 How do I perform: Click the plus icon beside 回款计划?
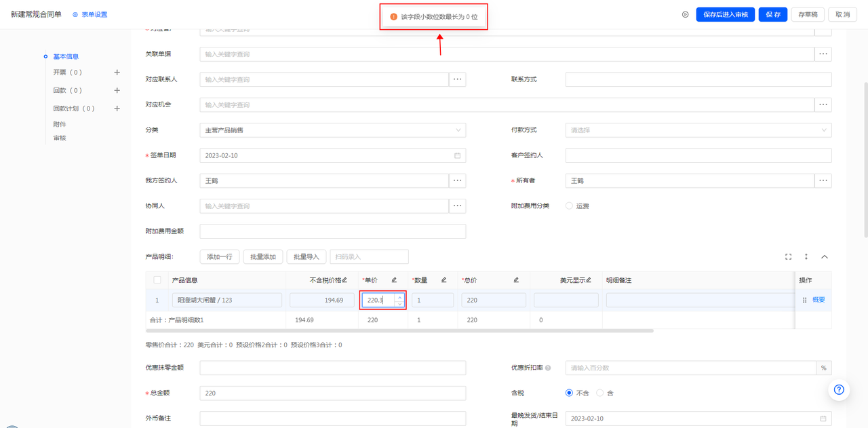coord(117,109)
